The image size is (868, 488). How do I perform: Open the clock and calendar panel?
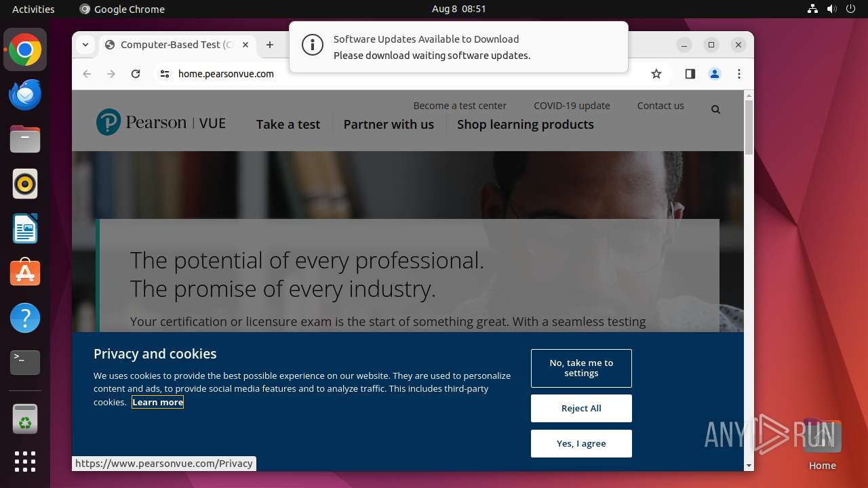point(459,9)
